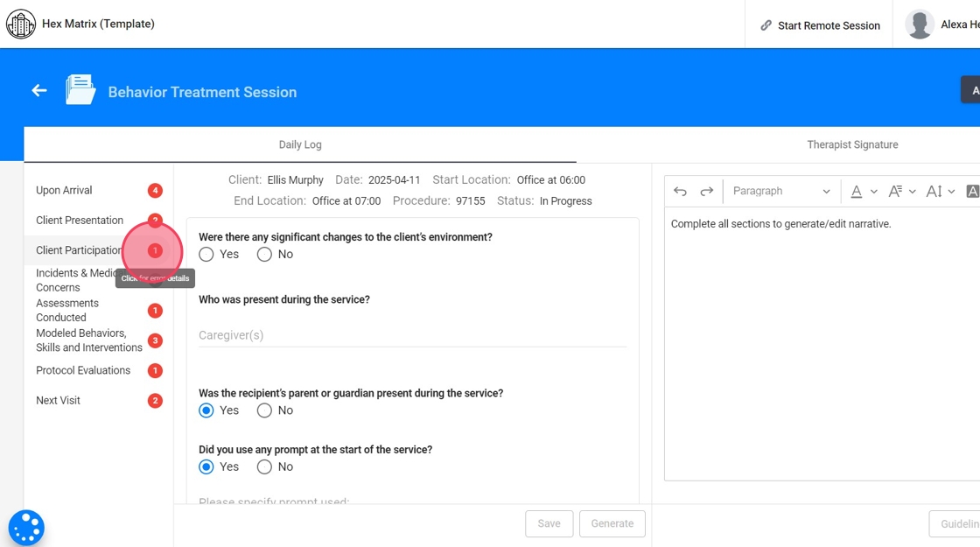
Task: Switch to the Therapist Signature tab
Action: point(852,144)
